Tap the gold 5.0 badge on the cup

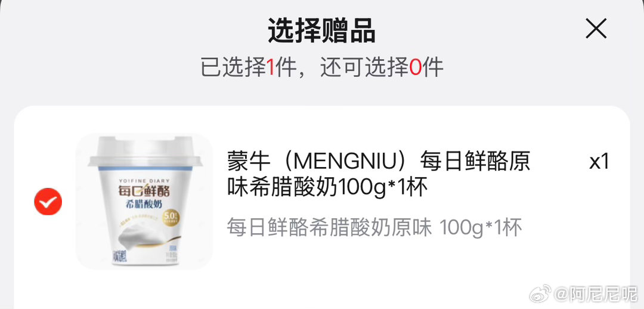[x=170, y=217]
